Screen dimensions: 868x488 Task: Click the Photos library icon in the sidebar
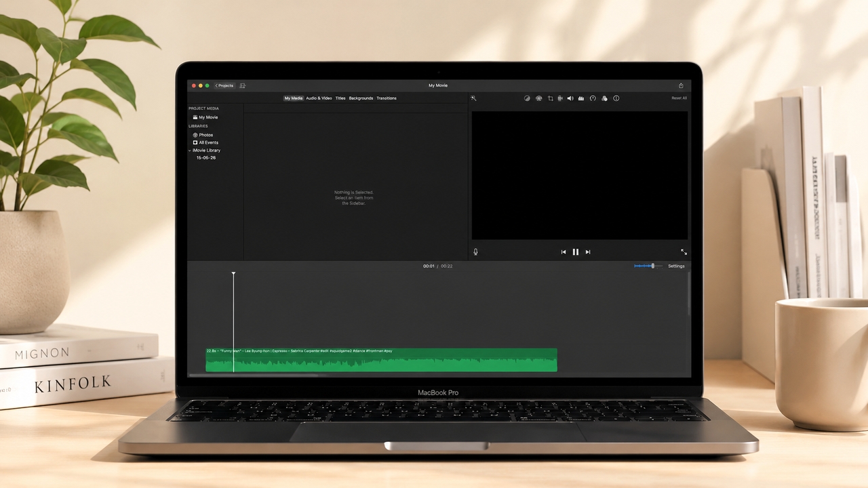click(195, 135)
